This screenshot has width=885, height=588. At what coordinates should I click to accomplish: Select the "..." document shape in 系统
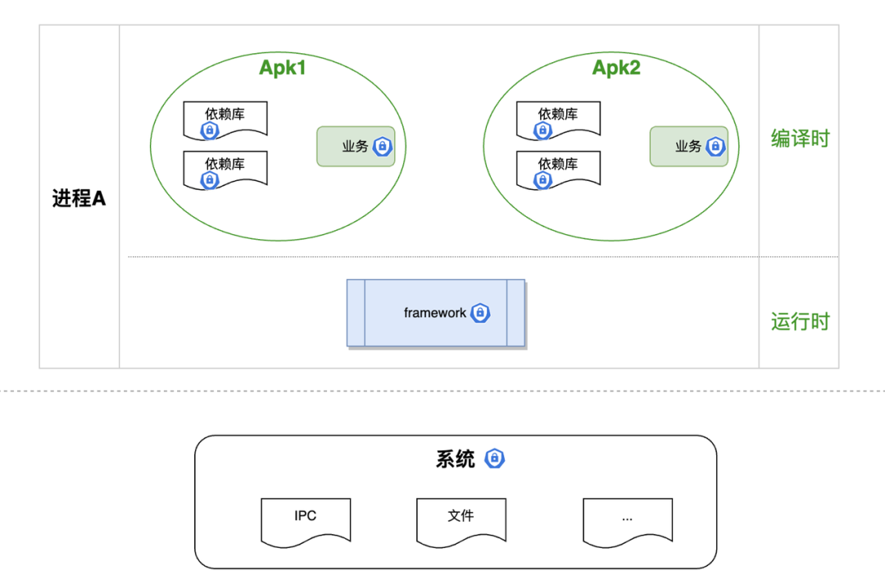[x=627, y=521]
